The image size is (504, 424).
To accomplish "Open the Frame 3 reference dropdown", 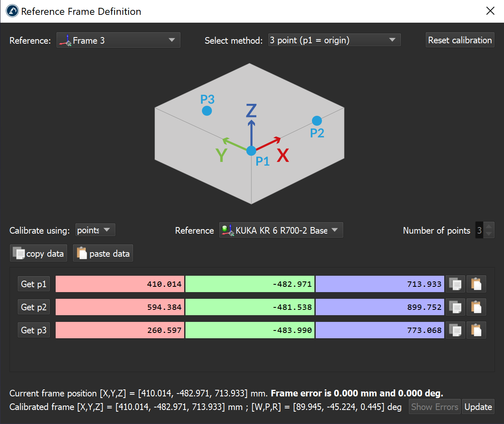I will tap(118, 40).
